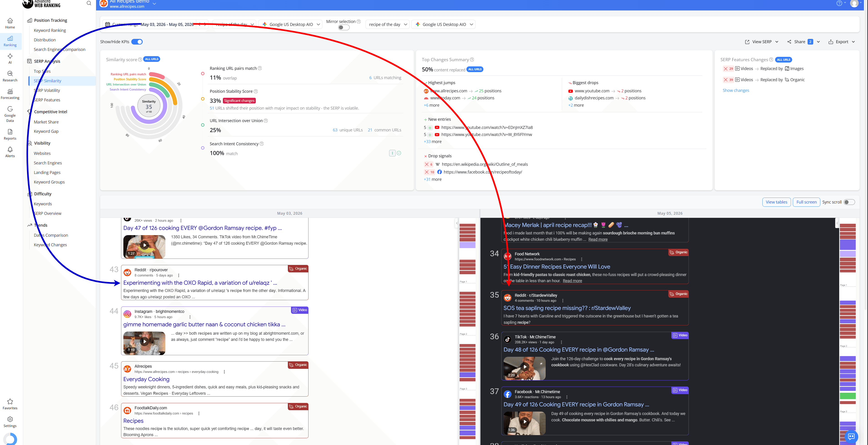Open the Everyday Cooking result title
Viewport: 868px width, 445px height.
click(146, 379)
